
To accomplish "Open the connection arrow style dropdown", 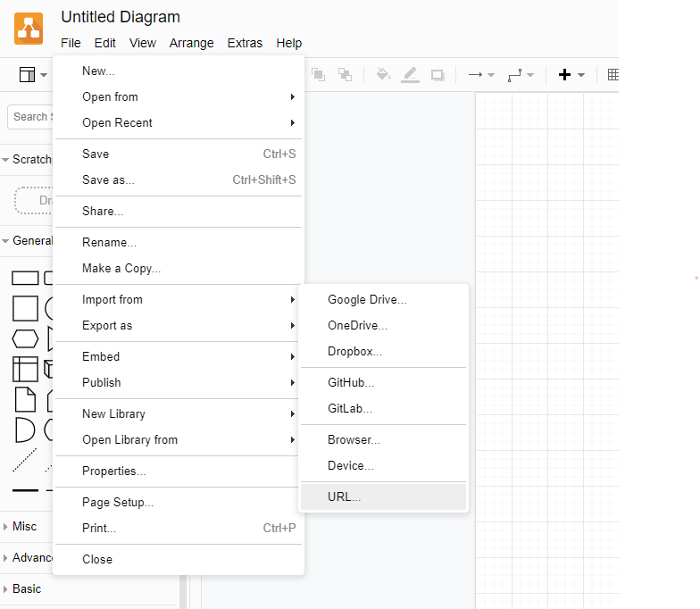I will 481,75.
